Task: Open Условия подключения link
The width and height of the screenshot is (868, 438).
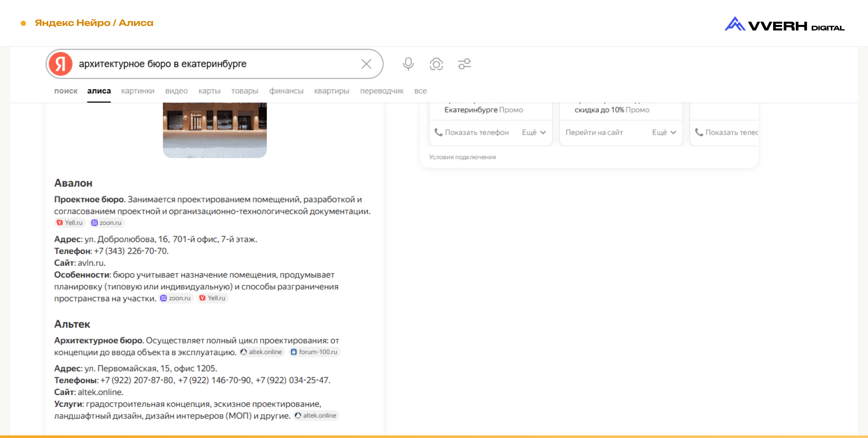Action: coord(462,157)
